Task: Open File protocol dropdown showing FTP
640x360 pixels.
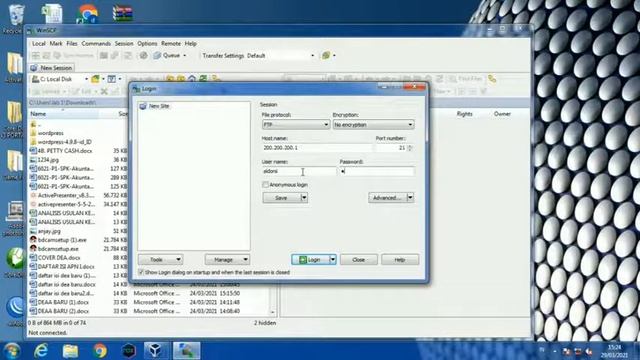Action: (x=296, y=124)
